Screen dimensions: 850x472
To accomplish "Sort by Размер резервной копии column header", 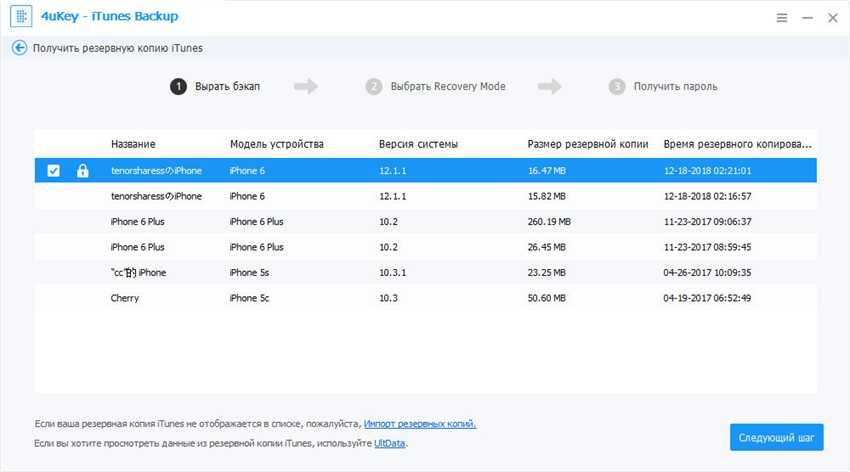I will pyautogui.click(x=587, y=144).
